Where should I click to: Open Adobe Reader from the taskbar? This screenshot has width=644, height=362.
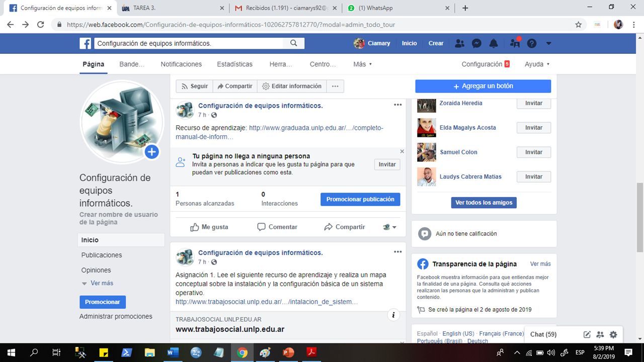point(311,352)
